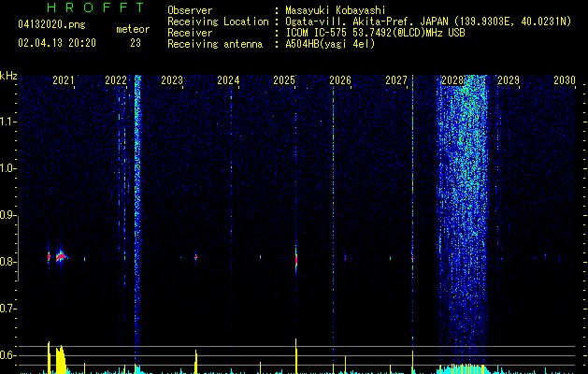Select the Ogata-vill. Akita-Pref. JAPAN location text

(428, 22)
